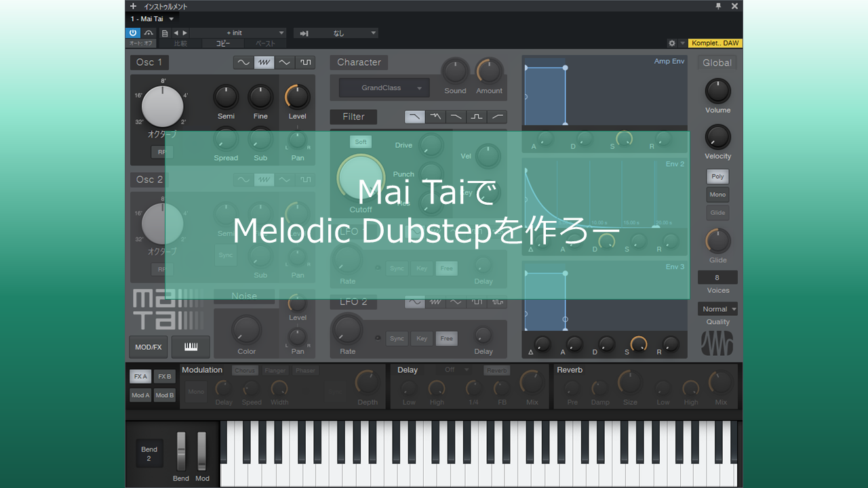This screenshot has height=488, width=868.
Task: Click the 8 Voices value field
Action: point(717,277)
